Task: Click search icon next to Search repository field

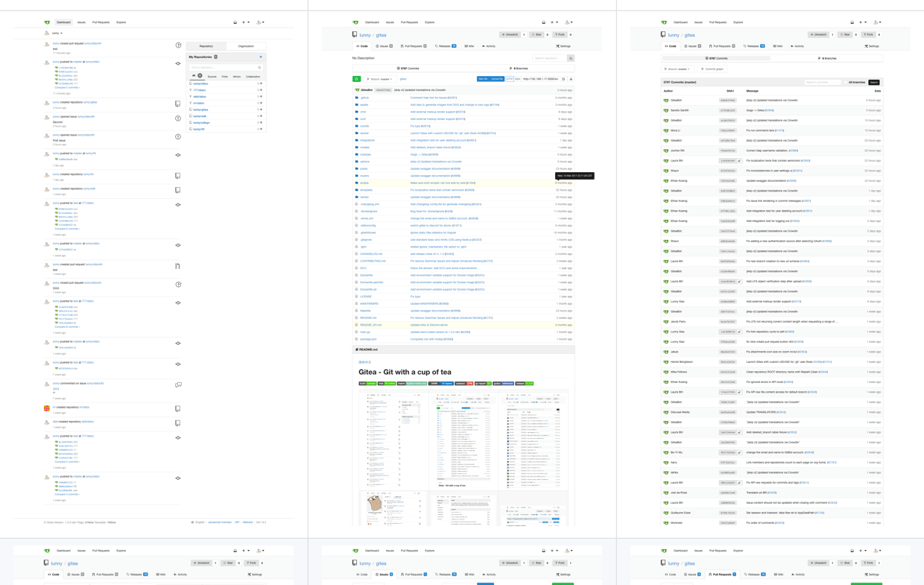Action: tap(571, 58)
